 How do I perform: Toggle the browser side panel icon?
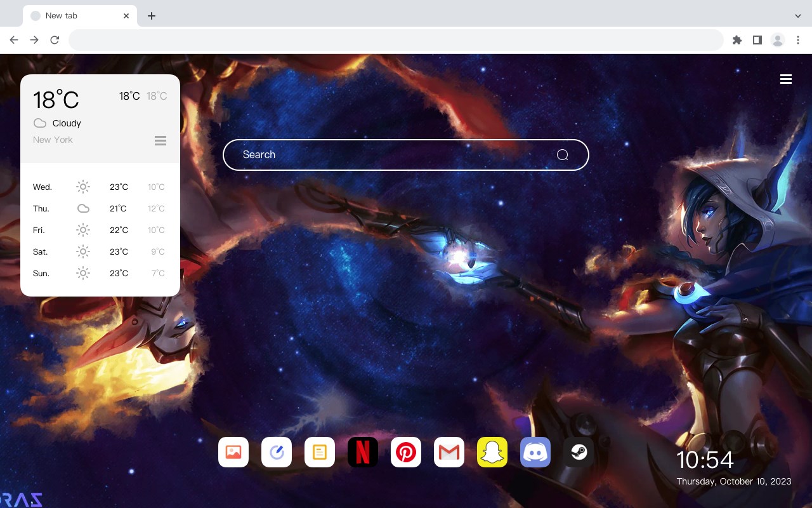point(757,40)
